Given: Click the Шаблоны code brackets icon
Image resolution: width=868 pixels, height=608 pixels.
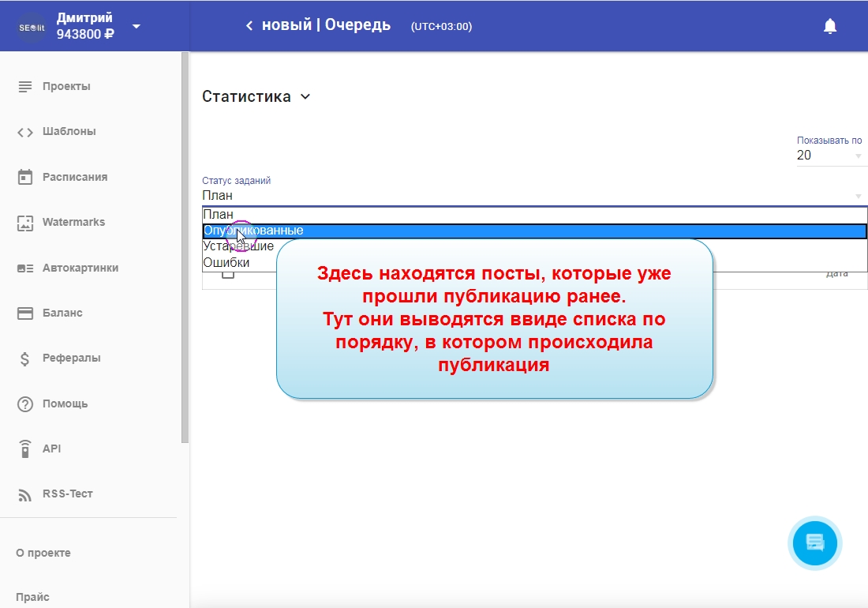Looking at the screenshot, I should 25,132.
